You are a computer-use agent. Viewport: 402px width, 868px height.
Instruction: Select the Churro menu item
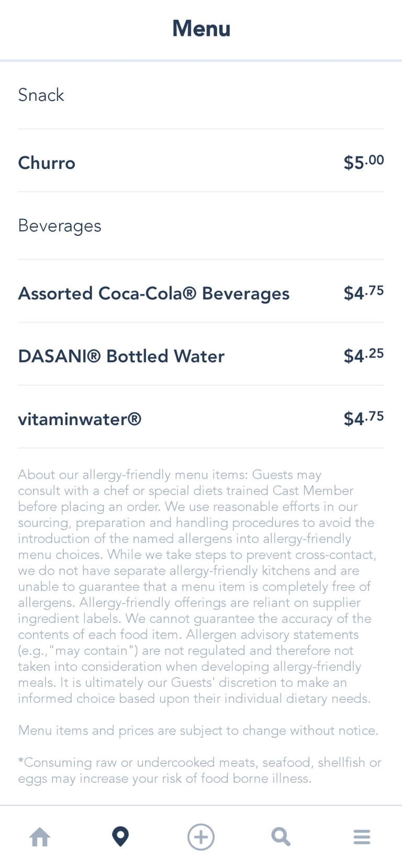(47, 163)
